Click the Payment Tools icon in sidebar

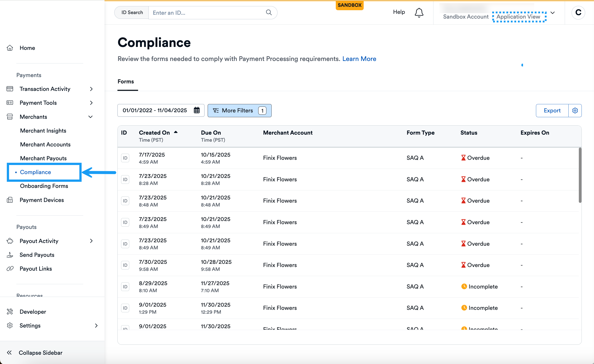coord(10,102)
